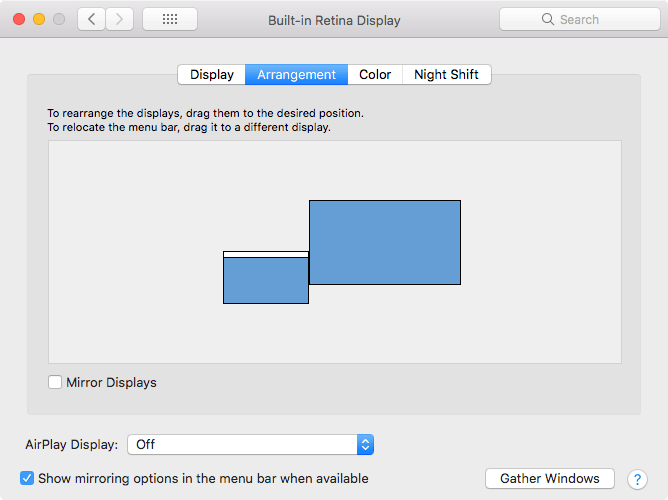Click the magnifier icon in Search
This screenshot has width=668, height=500.
pos(547,19)
